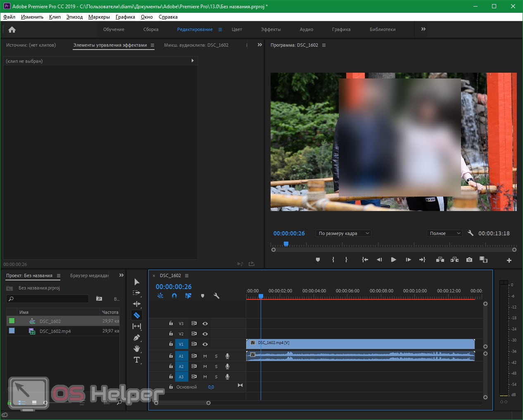Hide track V2 output eye
523x420 pixels.
pyautogui.click(x=205, y=334)
